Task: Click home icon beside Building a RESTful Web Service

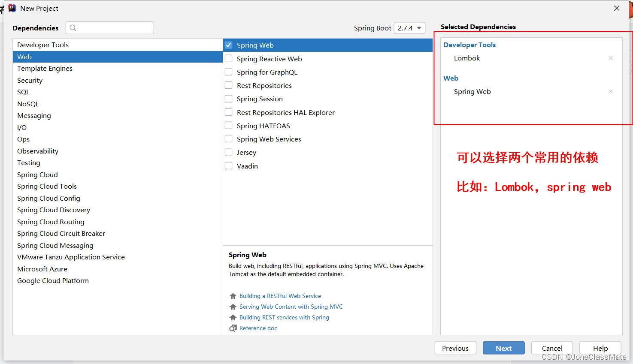Action: 233,296
